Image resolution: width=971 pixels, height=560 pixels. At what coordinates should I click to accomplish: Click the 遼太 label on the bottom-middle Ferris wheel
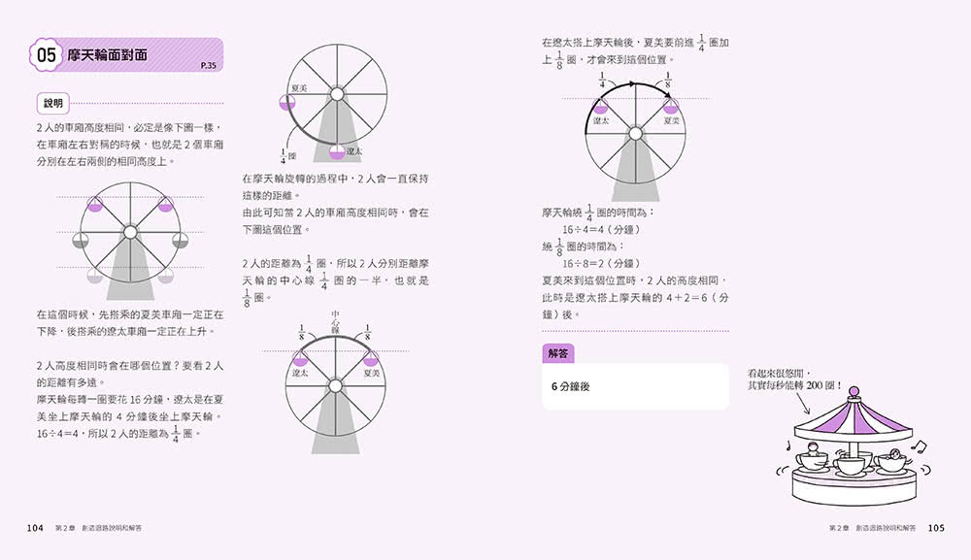coord(300,373)
